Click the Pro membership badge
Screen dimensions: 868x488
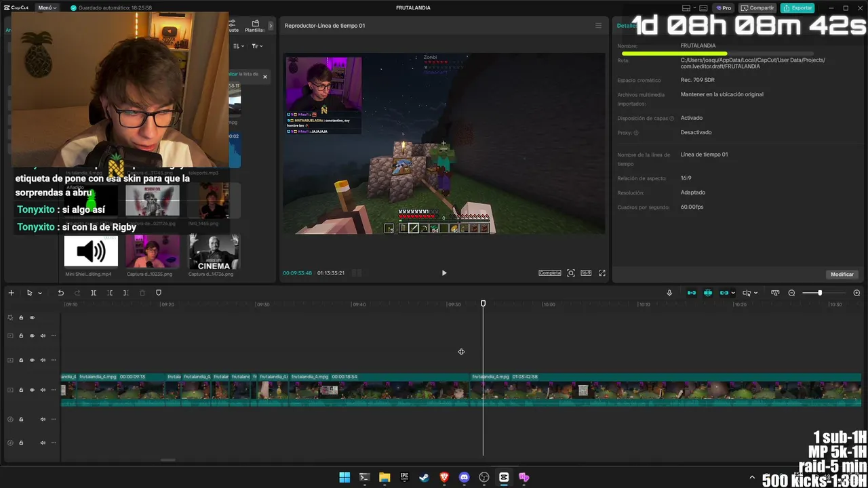coord(724,8)
